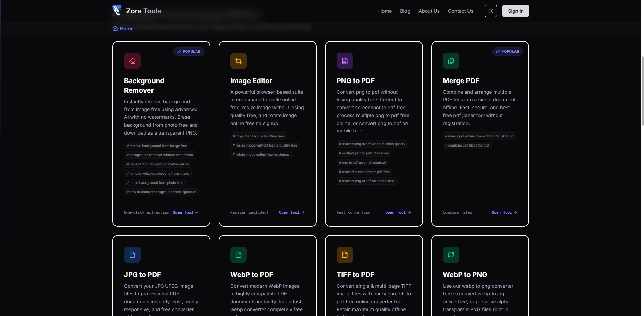Viewport: 644px width, 316px height.
Task: Click the WebP to PDF card title
Action: [x=252, y=275]
